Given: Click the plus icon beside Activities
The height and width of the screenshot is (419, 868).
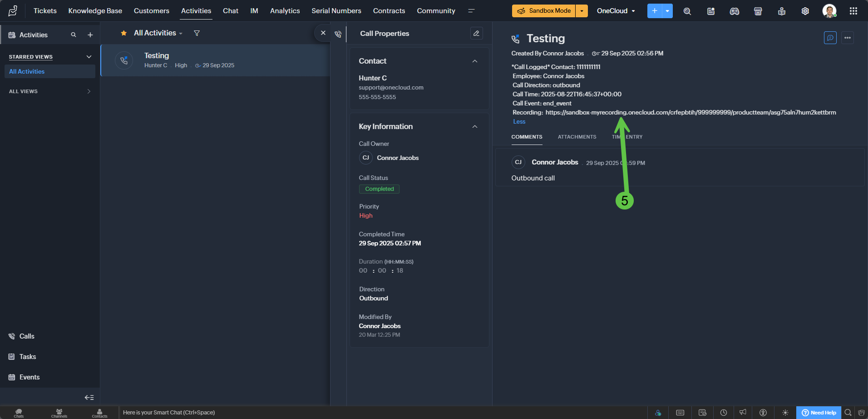Looking at the screenshot, I should click(90, 35).
